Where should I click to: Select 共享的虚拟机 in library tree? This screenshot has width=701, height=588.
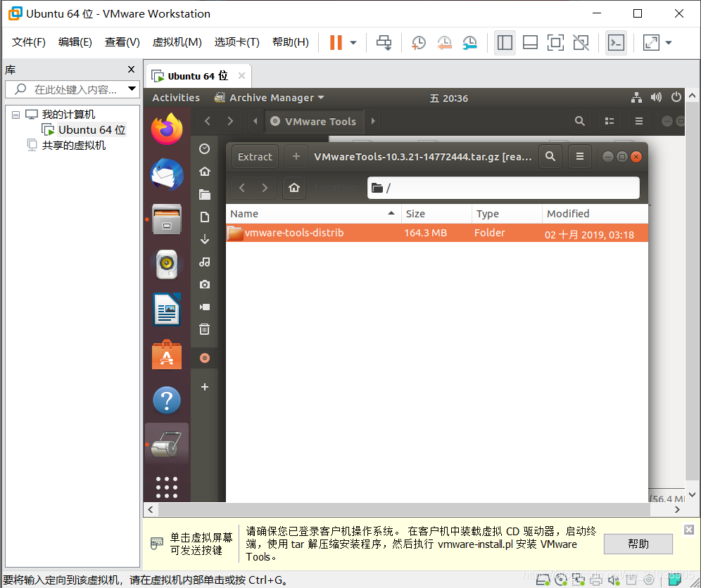(x=74, y=146)
